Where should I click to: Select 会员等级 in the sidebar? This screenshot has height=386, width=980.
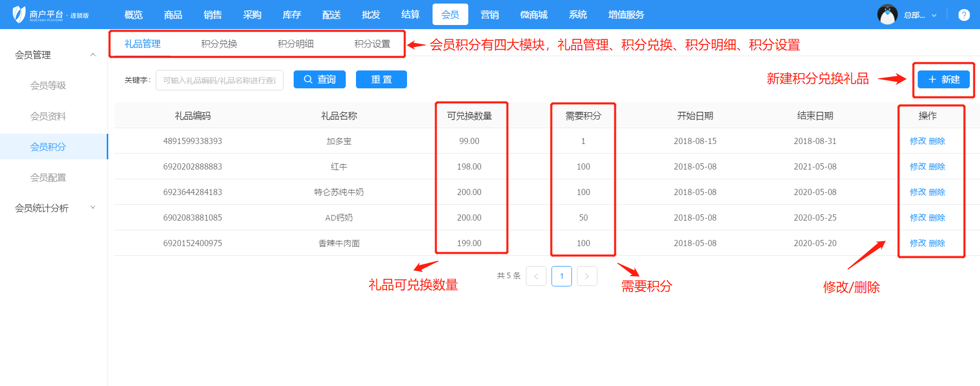coord(48,85)
